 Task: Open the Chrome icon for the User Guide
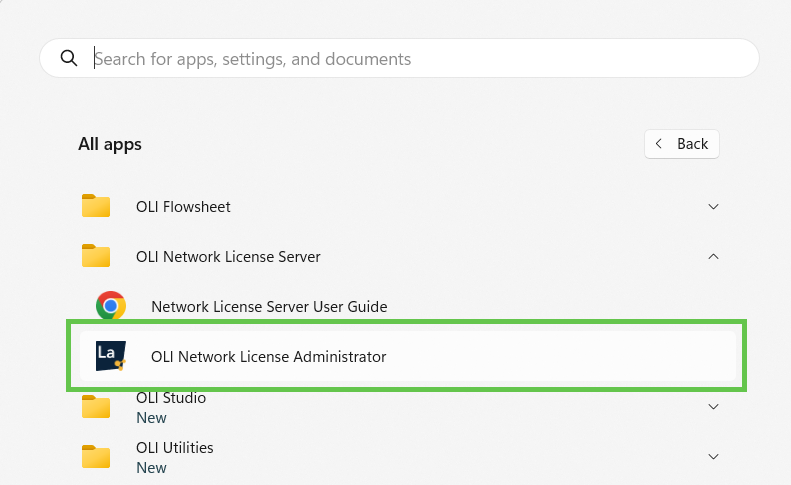click(111, 306)
